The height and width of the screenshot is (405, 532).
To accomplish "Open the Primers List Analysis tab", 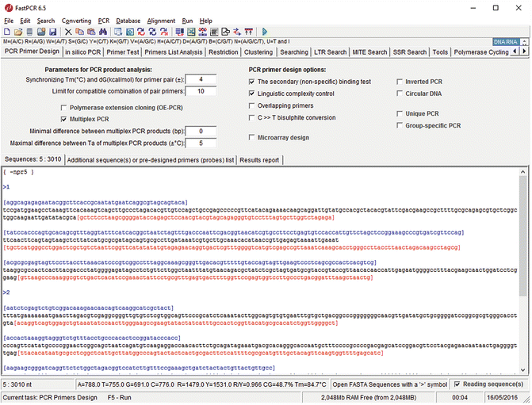I will pos(173,52).
